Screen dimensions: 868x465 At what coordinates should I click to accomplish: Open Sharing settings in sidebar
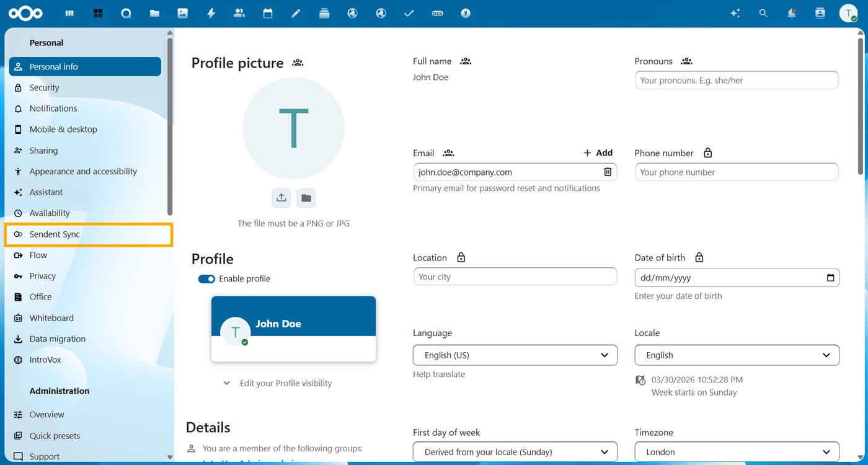point(85,151)
